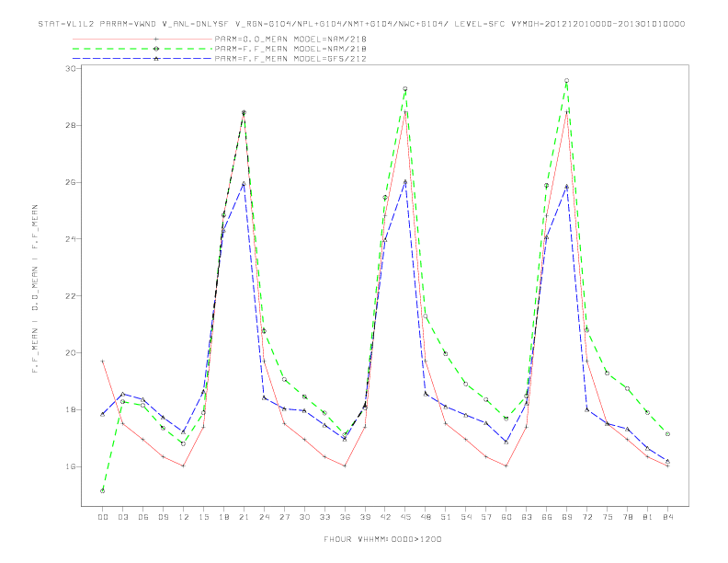Click x-axis tick label 30
Image resolution: width=728 pixels, height=563 pixels.
point(304,517)
